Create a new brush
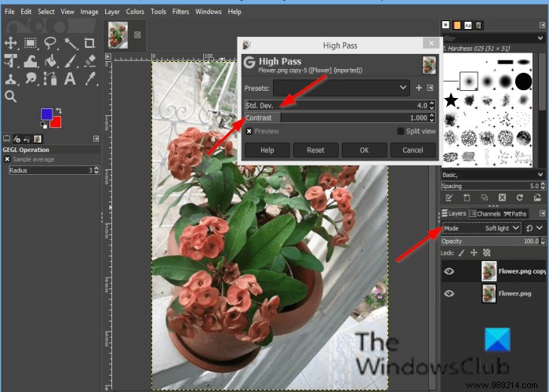549x392 pixels. click(x=467, y=198)
